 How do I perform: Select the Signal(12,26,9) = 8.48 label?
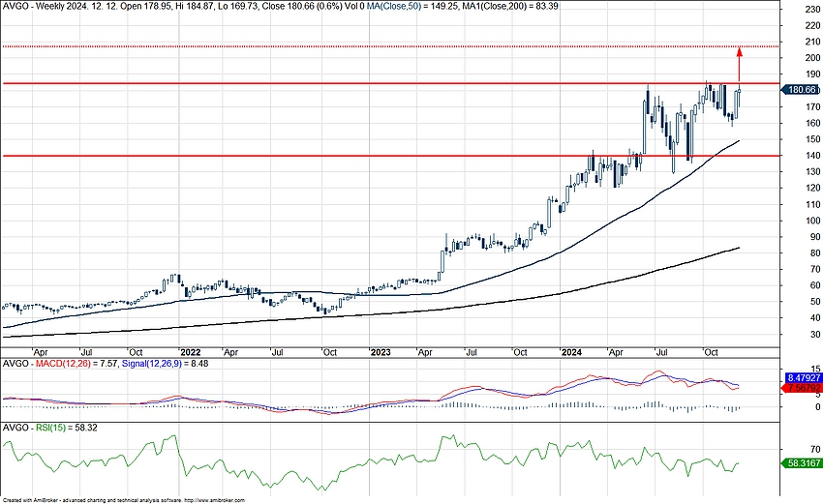coord(165,364)
